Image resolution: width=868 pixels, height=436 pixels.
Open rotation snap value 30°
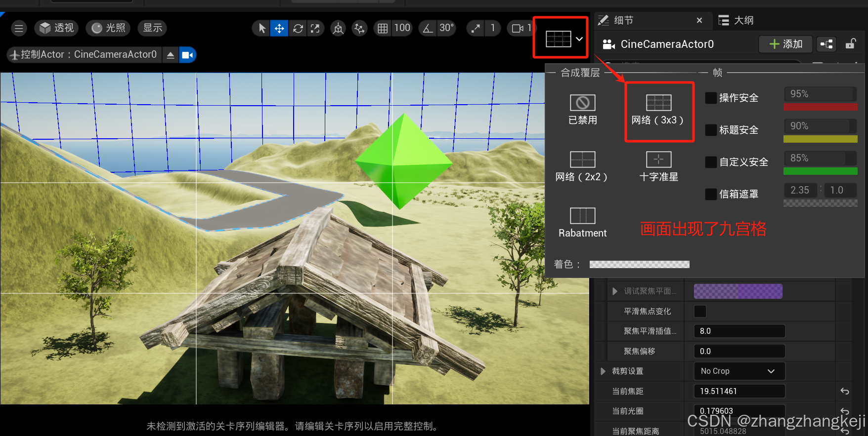tap(446, 28)
